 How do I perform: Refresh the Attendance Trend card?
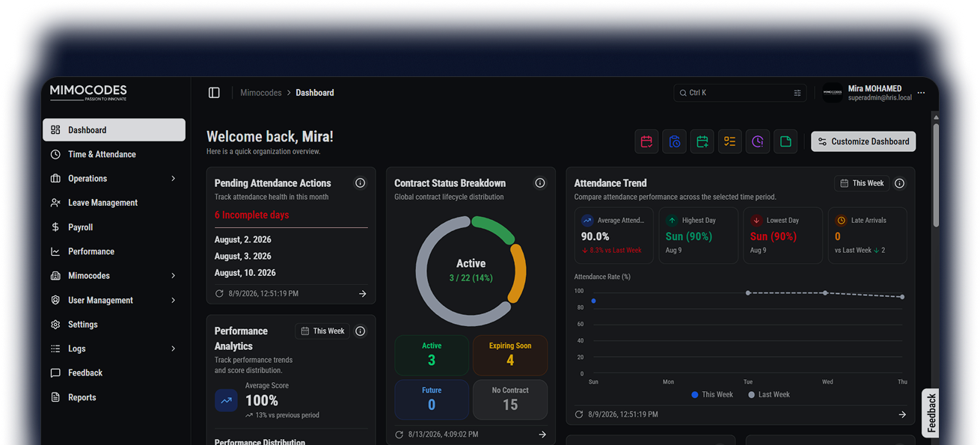[579, 414]
